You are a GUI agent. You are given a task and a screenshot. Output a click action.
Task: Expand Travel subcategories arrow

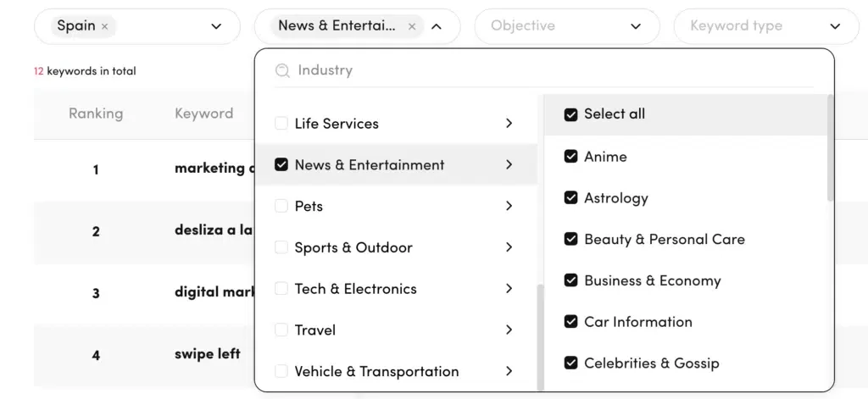pos(509,330)
